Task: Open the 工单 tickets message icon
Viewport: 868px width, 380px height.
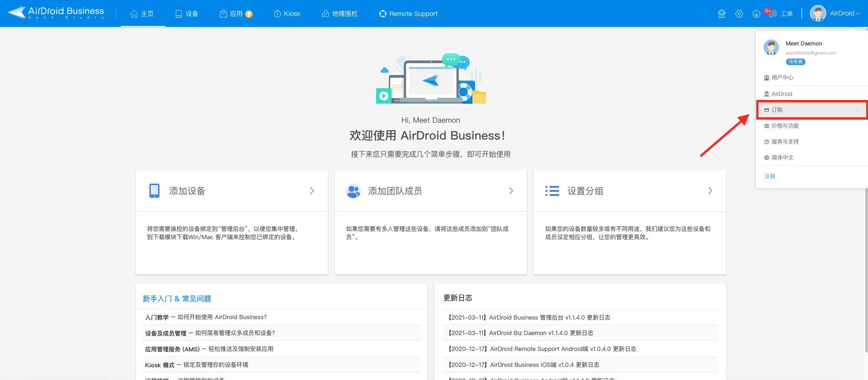Action: click(772, 14)
